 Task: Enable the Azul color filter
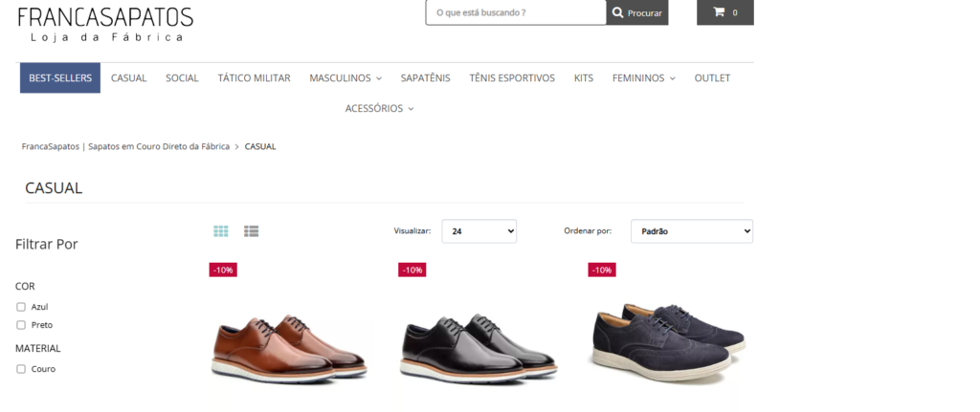pyautogui.click(x=21, y=307)
